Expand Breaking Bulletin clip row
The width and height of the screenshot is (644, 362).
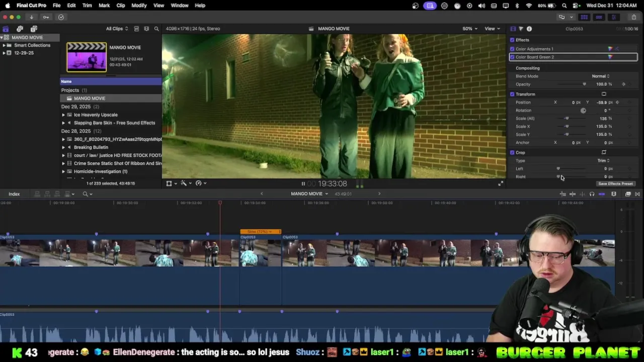63,147
